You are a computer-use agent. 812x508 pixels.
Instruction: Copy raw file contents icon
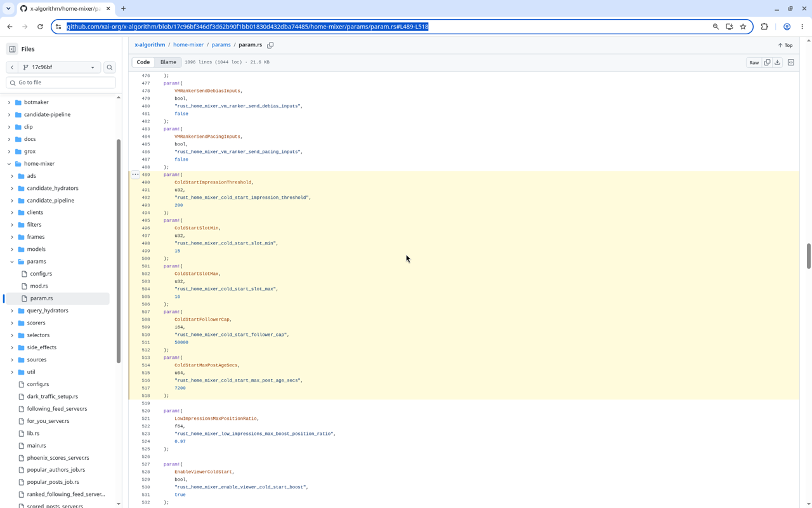(x=767, y=62)
